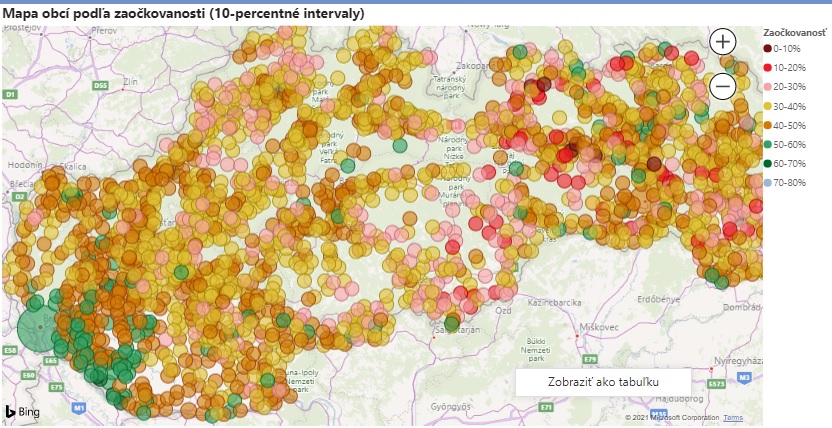
Task: Click the M1 motorway shield icon
Action: (80, 408)
